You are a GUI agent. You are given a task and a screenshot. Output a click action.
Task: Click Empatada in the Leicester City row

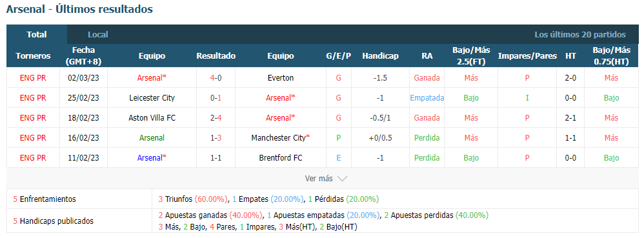click(x=427, y=98)
